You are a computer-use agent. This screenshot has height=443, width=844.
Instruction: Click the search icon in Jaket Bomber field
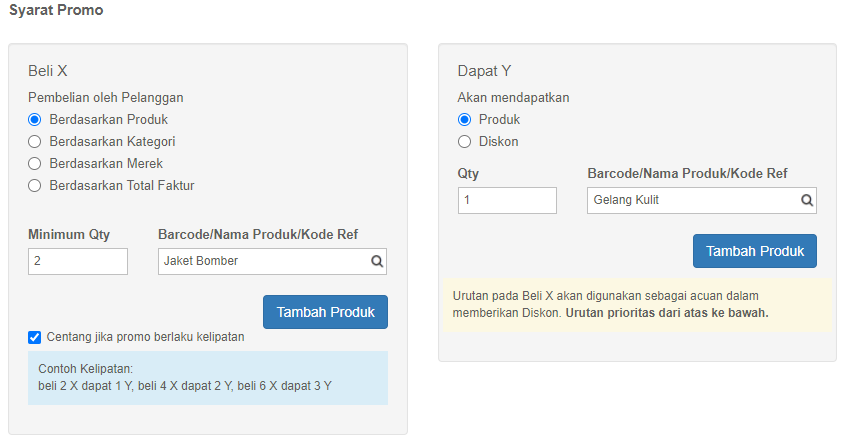[377, 262]
